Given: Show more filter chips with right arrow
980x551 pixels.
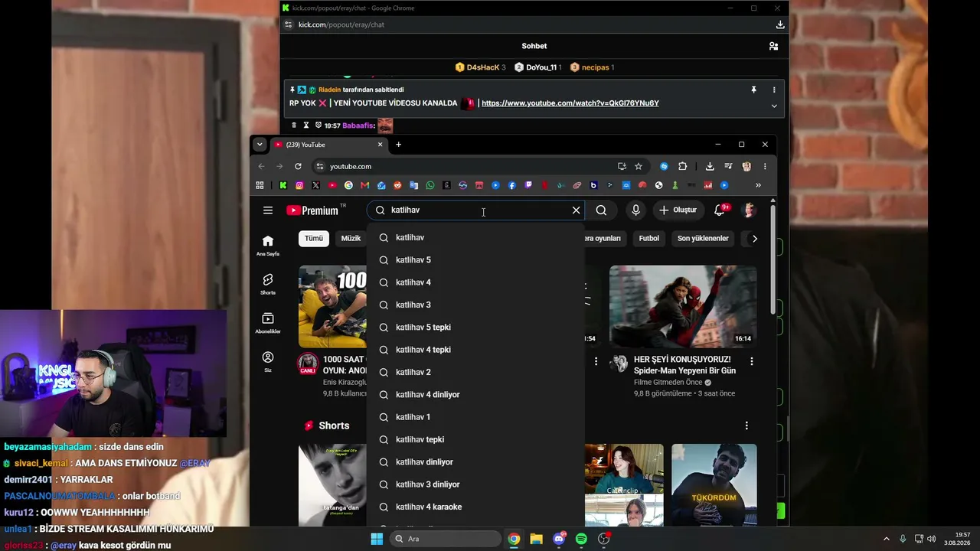Looking at the screenshot, I should tap(754, 239).
